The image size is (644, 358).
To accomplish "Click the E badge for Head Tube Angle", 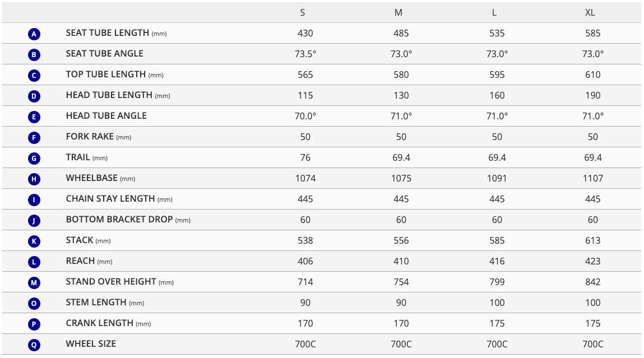I will point(34,117).
